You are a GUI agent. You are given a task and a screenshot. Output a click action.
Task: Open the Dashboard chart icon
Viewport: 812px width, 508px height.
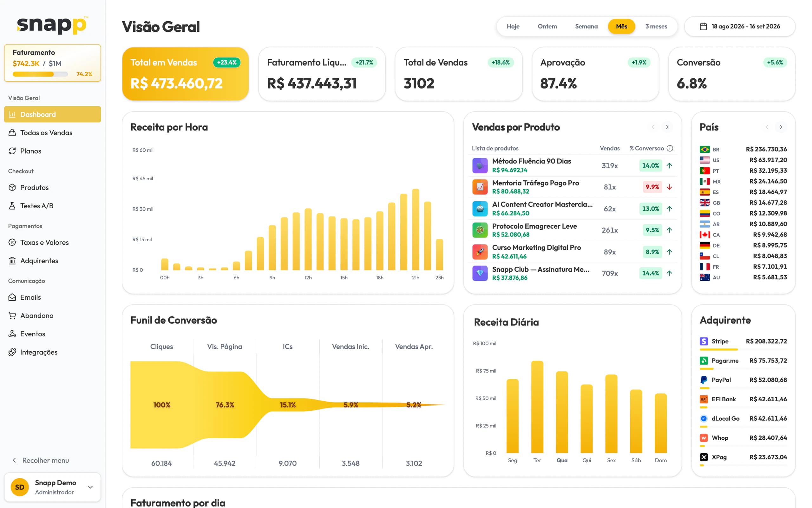(x=12, y=114)
